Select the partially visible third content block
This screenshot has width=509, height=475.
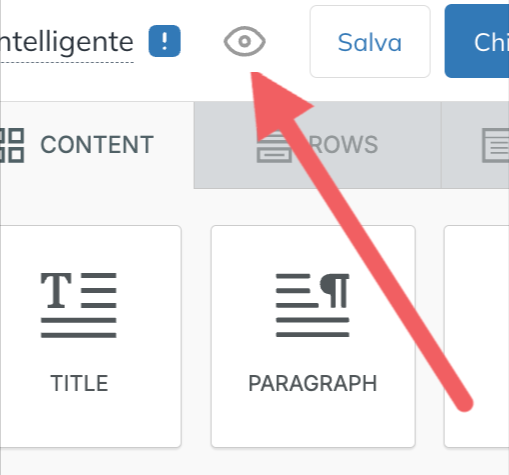[x=477, y=336]
